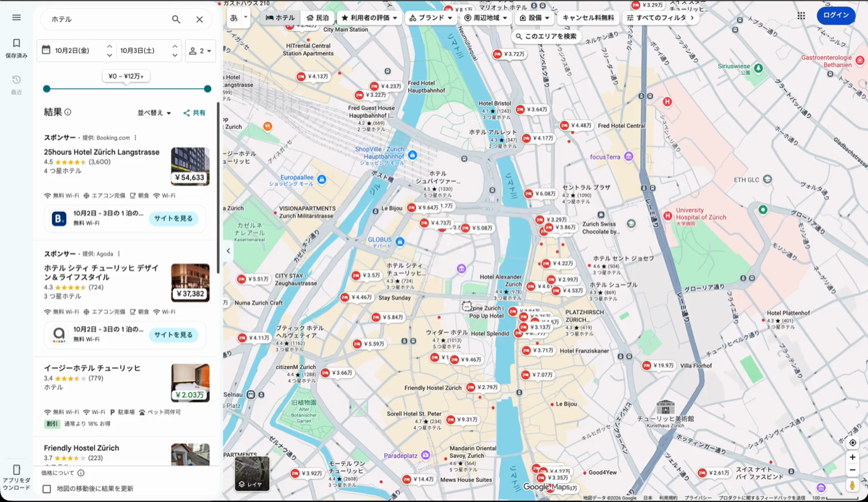Adjust the minimum price slider handle
The image size is (868, 502).
click(47, 89)
